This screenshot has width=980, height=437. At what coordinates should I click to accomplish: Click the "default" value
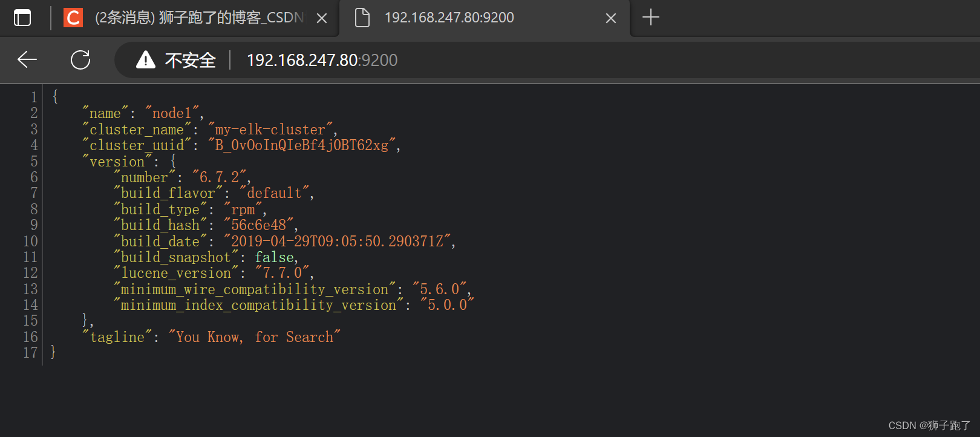tap(275, 193)
